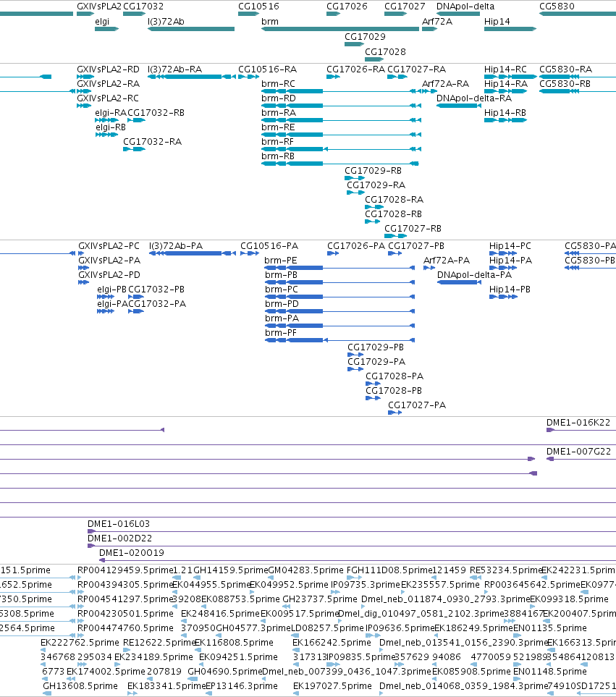Click transcript label Arf72A-RA
Screen dimensions: 616x697
(x=445, y=83)
